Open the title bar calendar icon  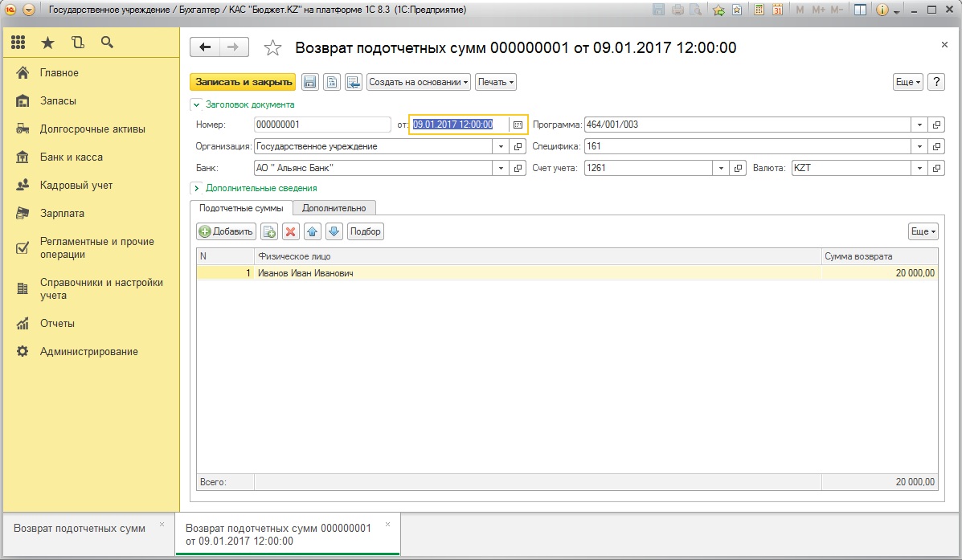click(x=777, y=10)
